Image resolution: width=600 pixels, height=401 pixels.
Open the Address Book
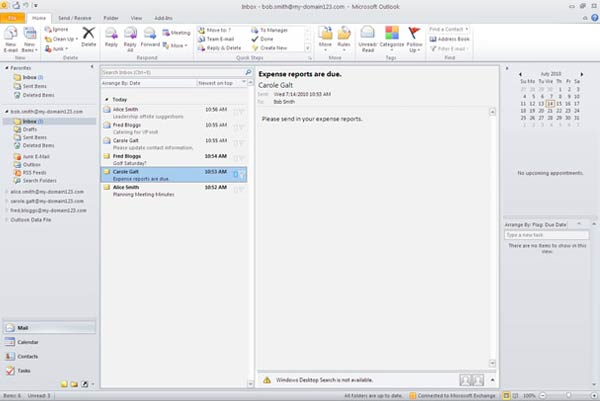click(449, 39)
